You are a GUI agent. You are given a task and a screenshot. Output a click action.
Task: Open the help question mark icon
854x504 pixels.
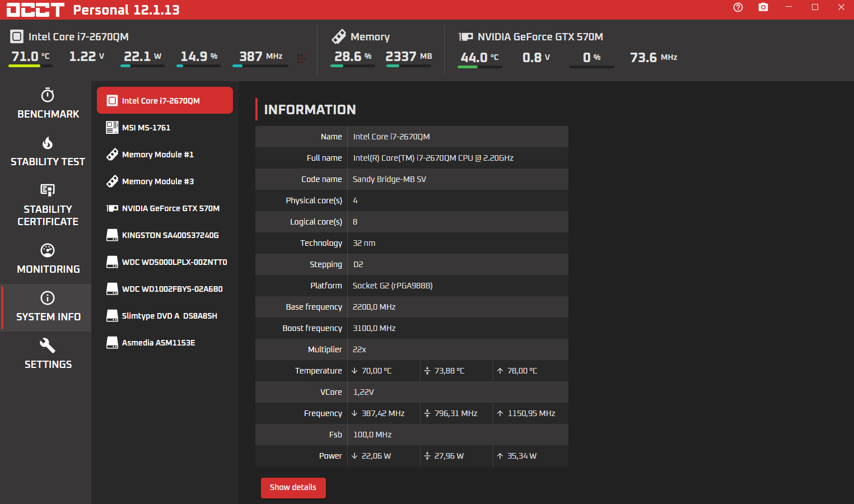pyautogui.click(x=738, y=7)
